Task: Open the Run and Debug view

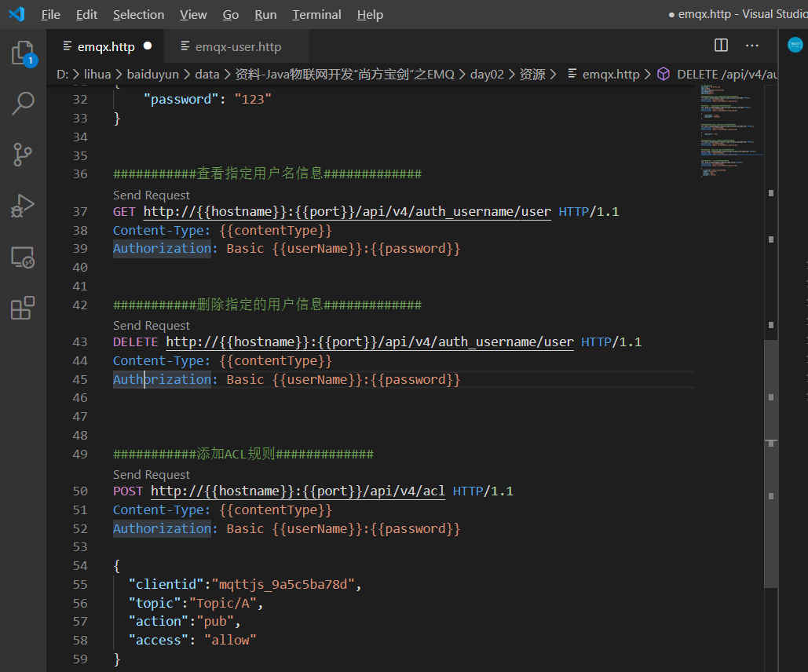Action: click(x=24, y=206)
